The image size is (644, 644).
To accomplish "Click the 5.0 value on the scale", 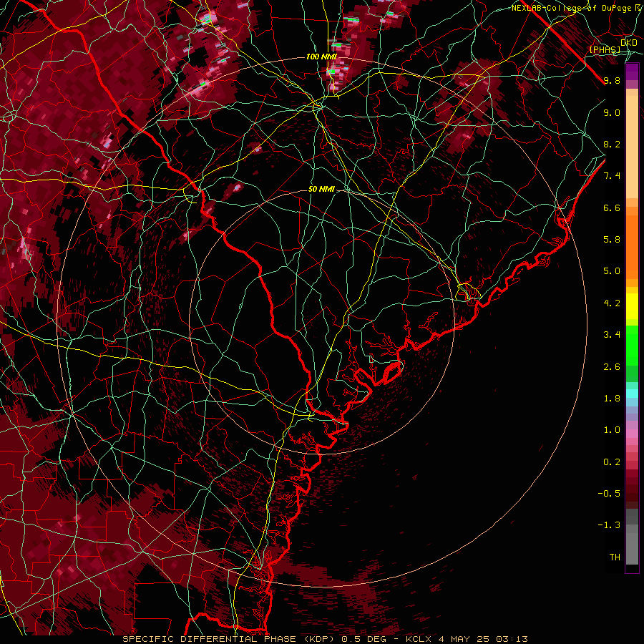I will (x=612, y=271).
